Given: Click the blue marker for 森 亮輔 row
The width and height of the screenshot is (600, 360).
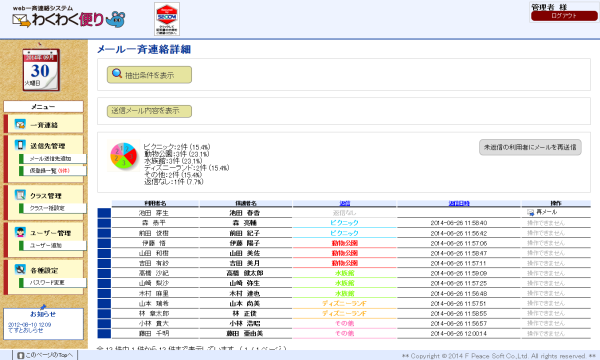Looking at the screenshot, I should coord(104,223).
